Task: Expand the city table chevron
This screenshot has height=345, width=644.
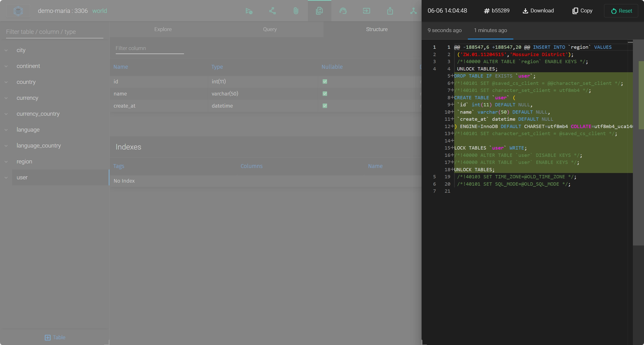Action: (x=6, y=50)
